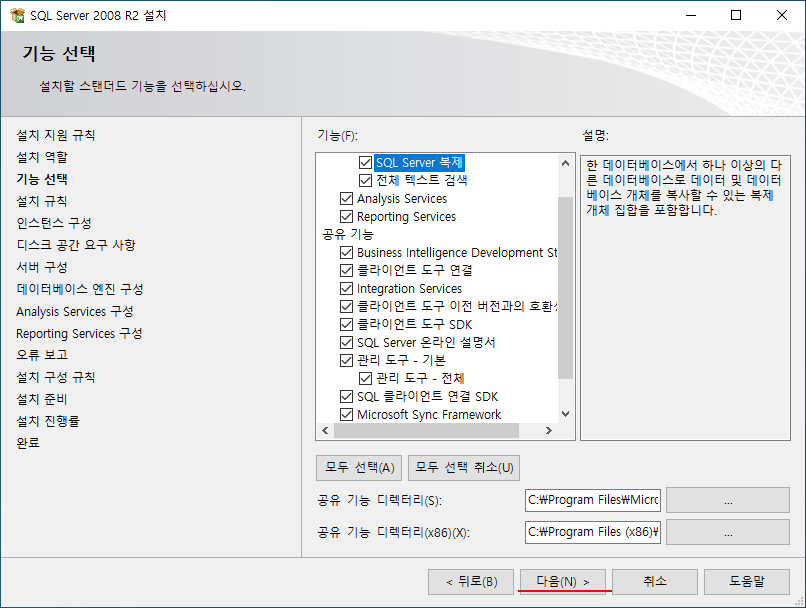
Task: Minimize the SQL Server setup window
Action: tap(691, 15)
